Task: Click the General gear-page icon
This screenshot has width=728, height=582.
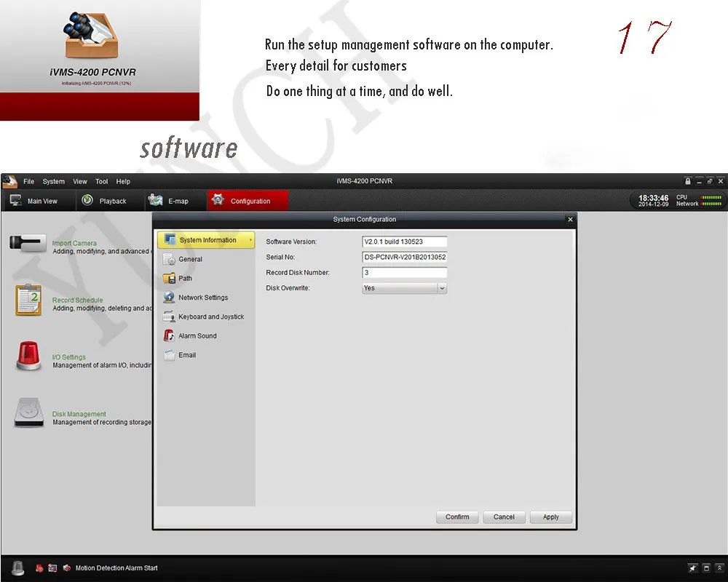Action: (x=169, y=260)
